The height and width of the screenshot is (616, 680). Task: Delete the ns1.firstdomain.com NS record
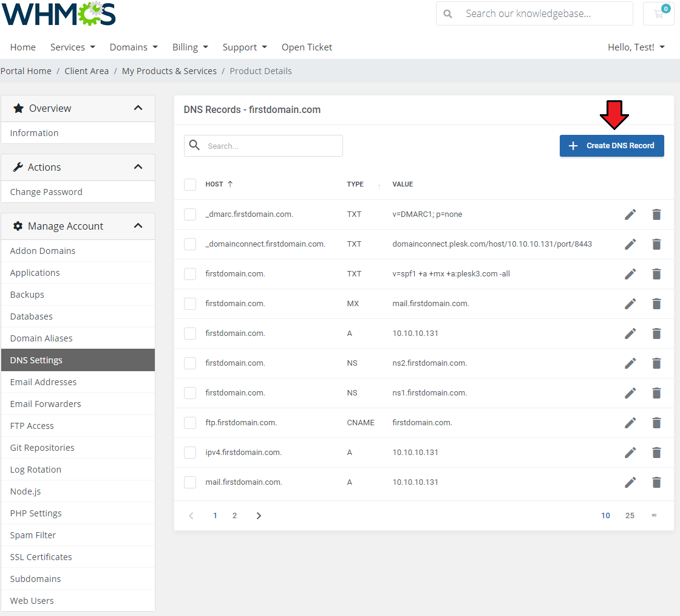(x=656, y=393)
